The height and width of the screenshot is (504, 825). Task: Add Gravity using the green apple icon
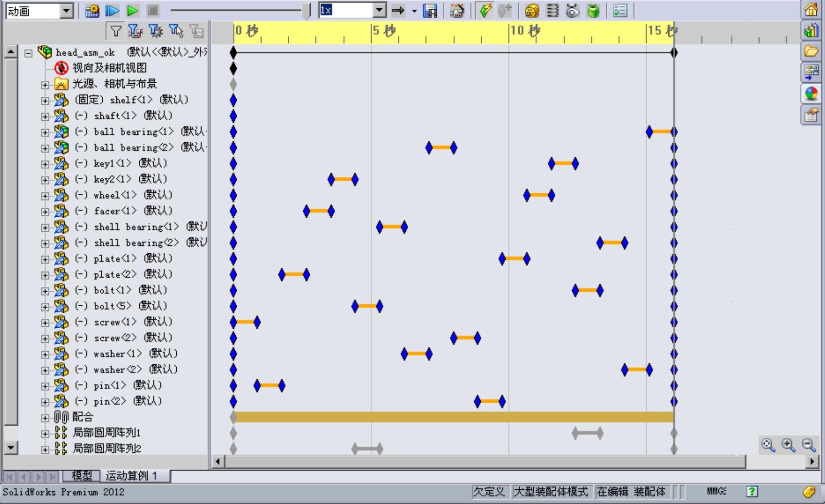(x=593, y=11)
